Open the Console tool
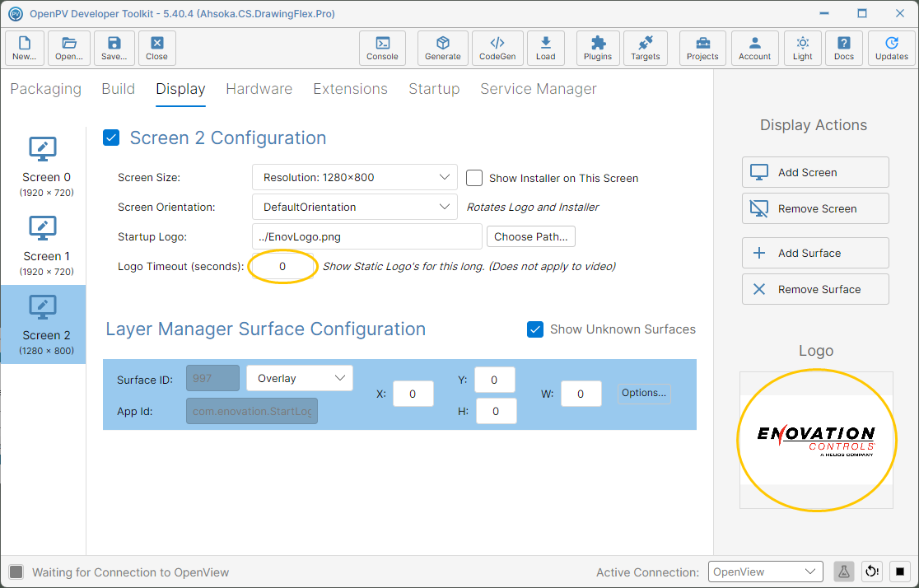Viewport: 919px width, 588px height. tap(382, 48)
